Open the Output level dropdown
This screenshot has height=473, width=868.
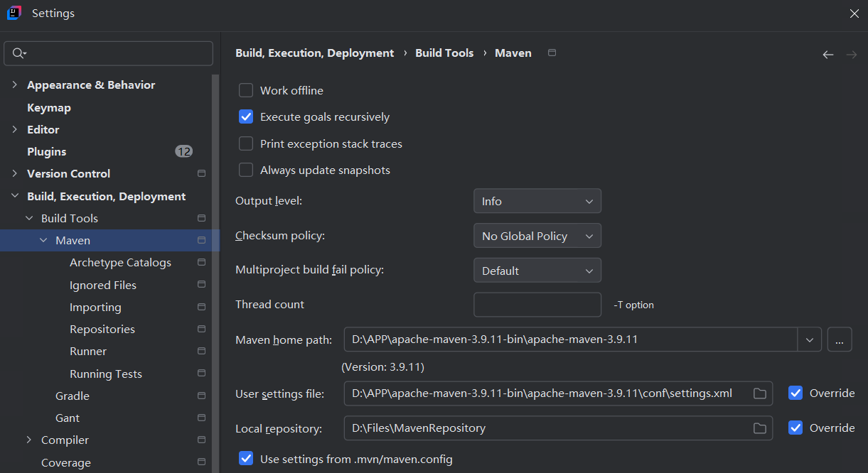[537, 201]
